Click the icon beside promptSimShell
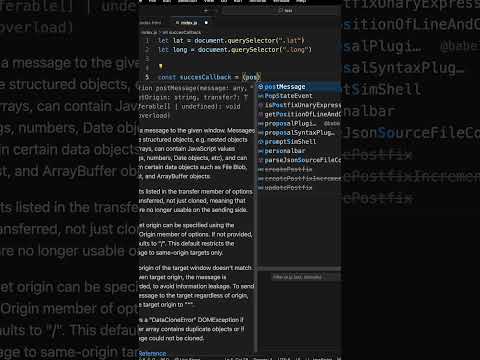The image size is (480, 360). tap(261, 142)
